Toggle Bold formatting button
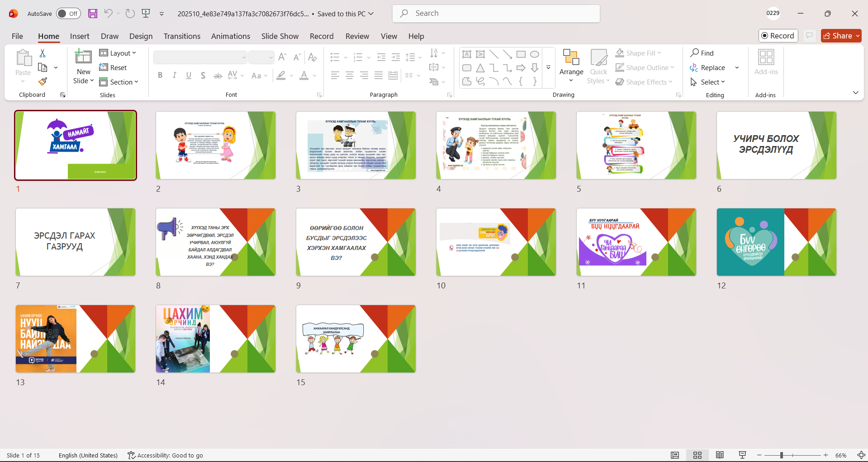The height and width of the screenshot is (462, 868). [160, 75]
